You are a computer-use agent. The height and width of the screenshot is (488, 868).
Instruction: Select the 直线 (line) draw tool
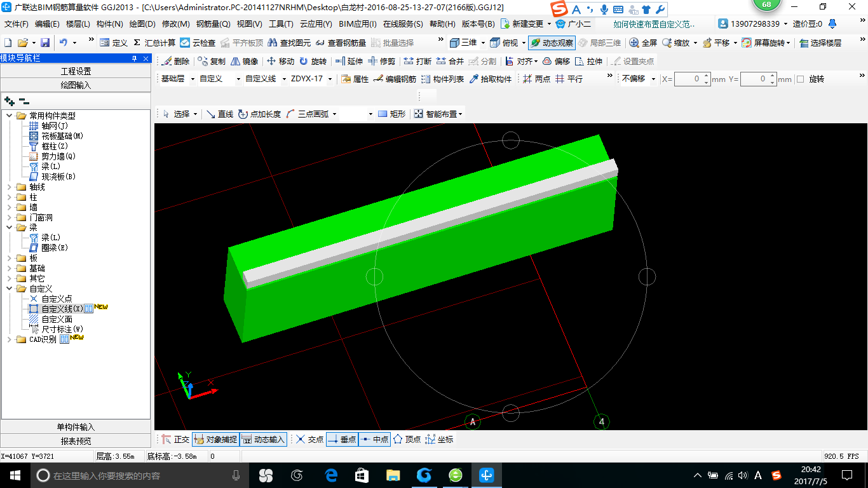(219, 114)
